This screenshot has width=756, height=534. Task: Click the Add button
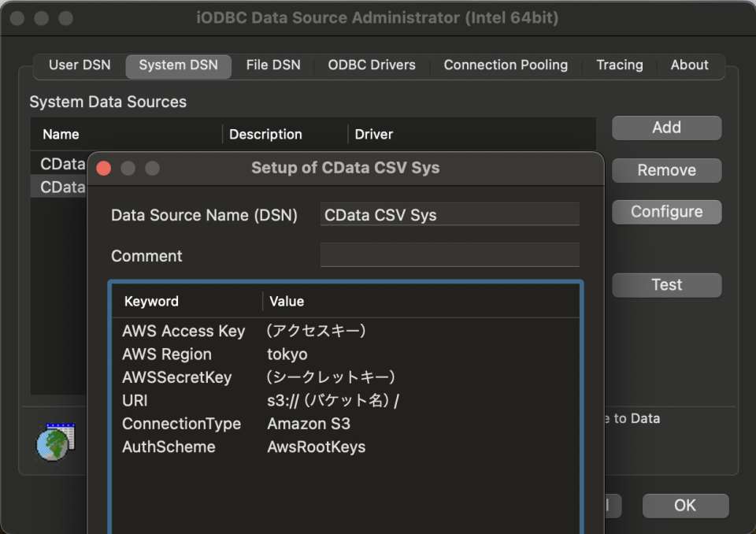point(667,128)
